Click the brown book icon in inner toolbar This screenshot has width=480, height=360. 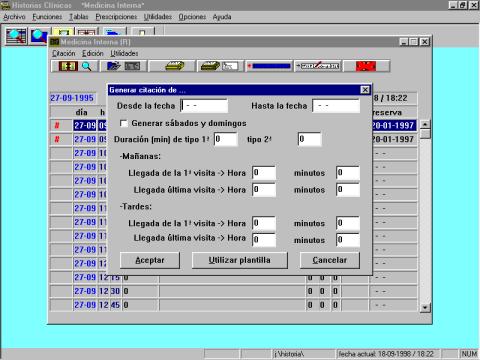(68, 66)
